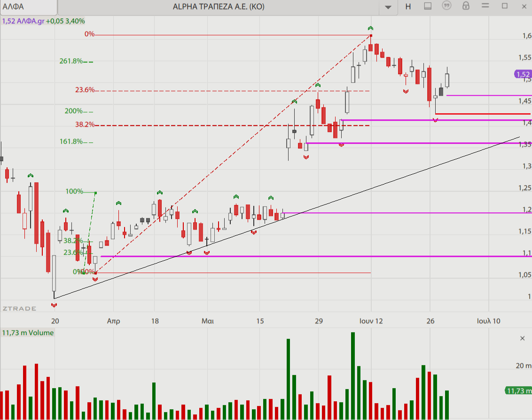The height and width of the screenshot is (420, 532).
Task: Click the 1,05 price axis label
Action: [525, 275]
